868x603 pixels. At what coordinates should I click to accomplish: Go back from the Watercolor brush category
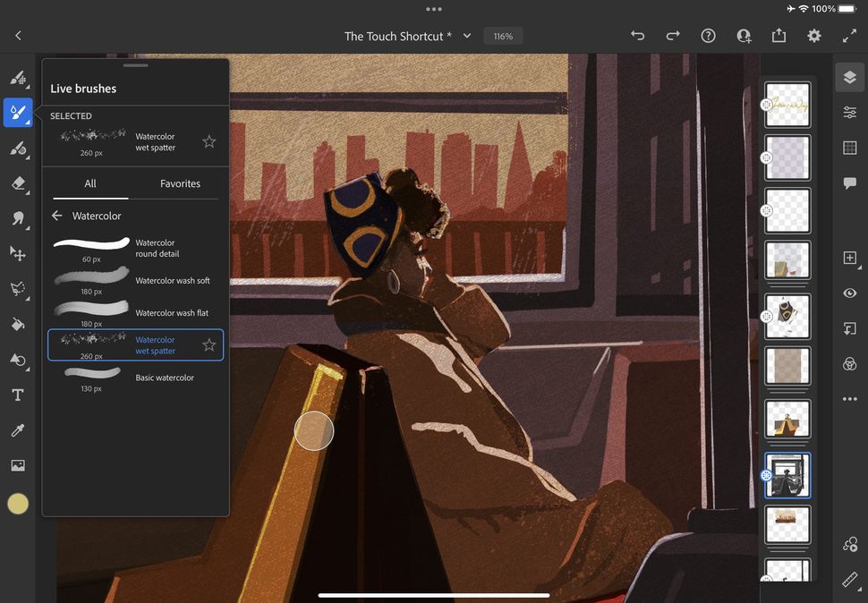[57, 216]
